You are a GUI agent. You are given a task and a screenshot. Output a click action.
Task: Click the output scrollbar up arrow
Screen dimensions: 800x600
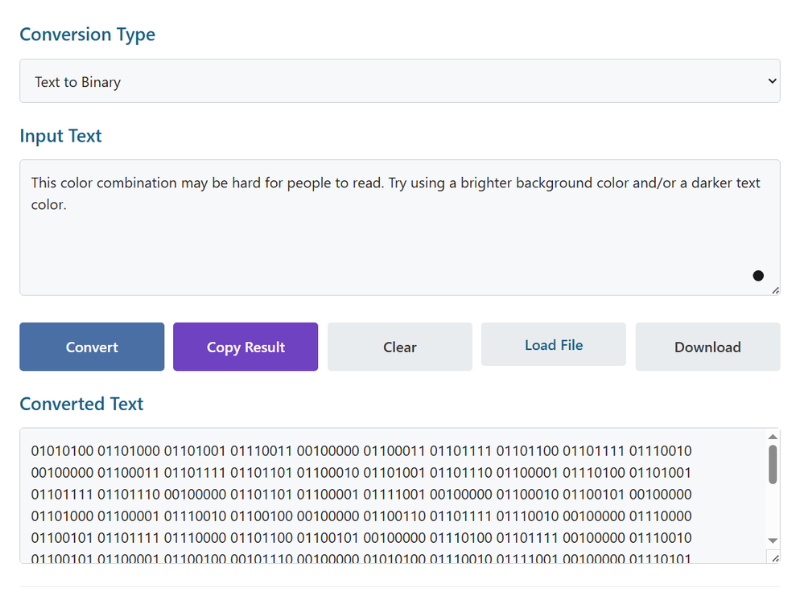coord(772,437)
